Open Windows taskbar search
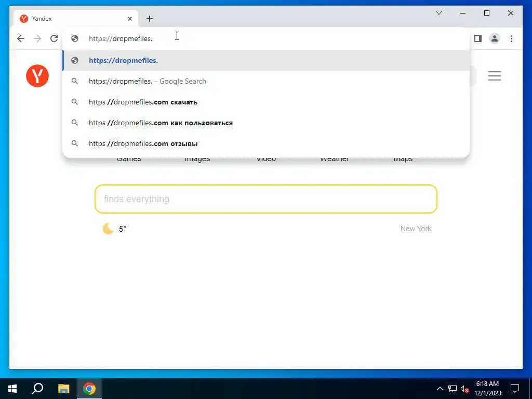The height and width of the screenshot is (399, 532). 37,389
